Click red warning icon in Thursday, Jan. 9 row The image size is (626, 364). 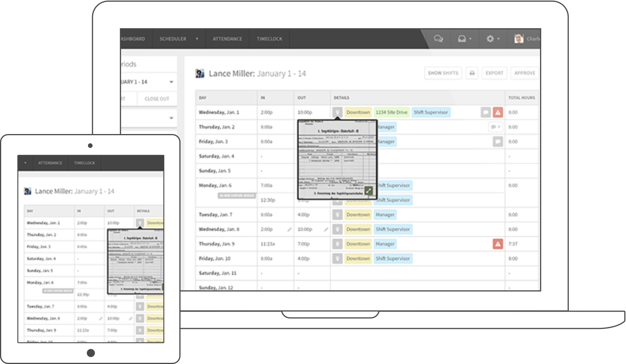point(498,244)
